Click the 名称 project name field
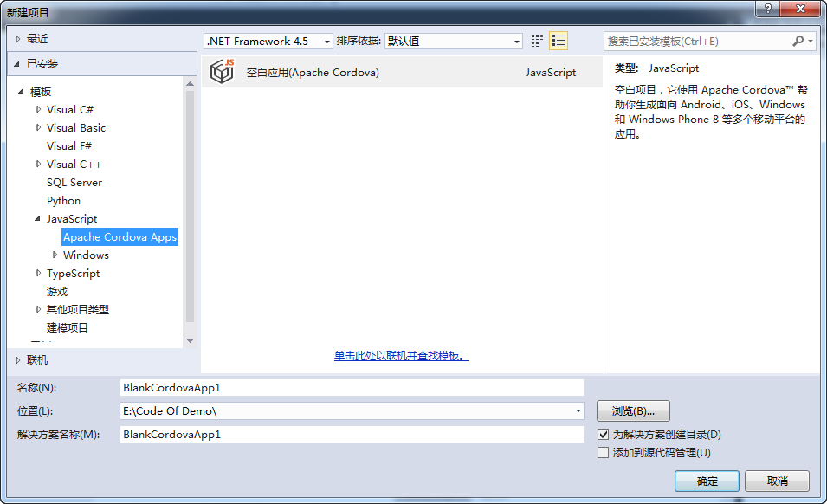The image size is (827, 504). [352, 388]
